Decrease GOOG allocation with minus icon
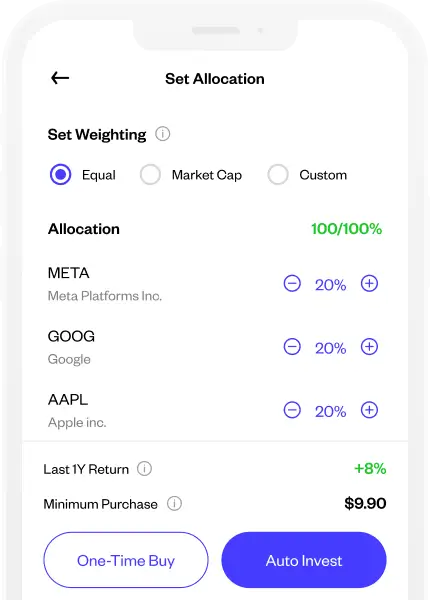Viewport: 430px width, 600px height. point(292,347)
